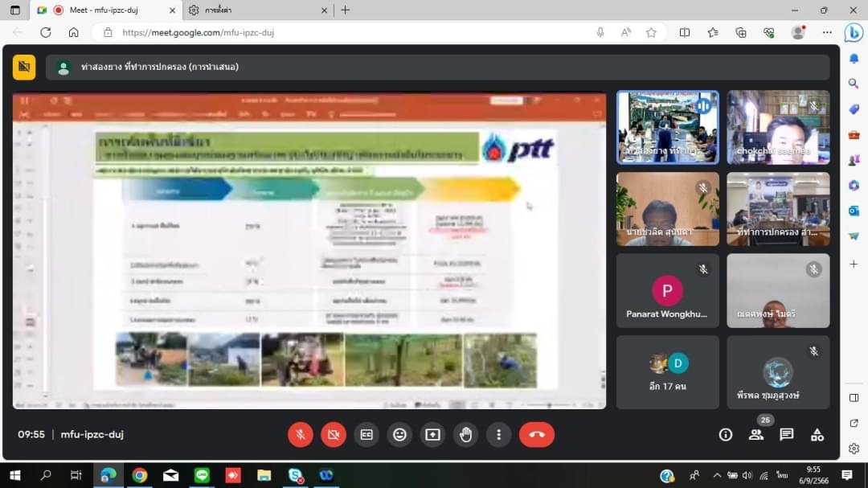Open sidebar notifications bell icon
Screen dimensions: 868x488
coord(854,58)
